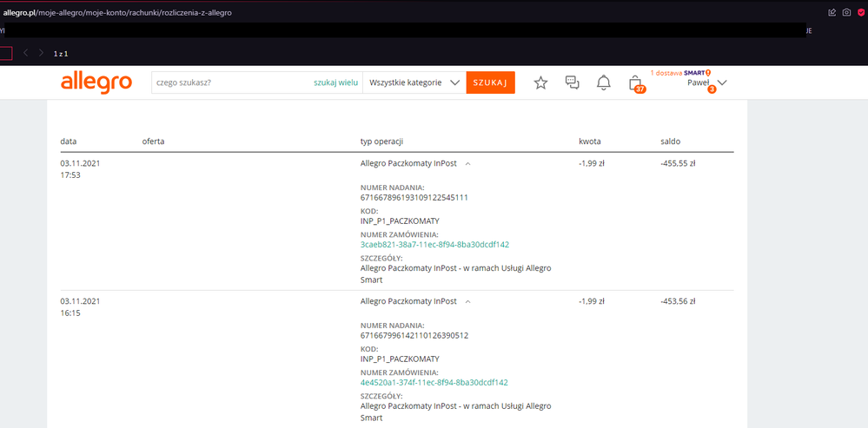Screen dimensions: 868x428
Task: Click the 'czego szukasz?' search field
Action: pos(230,83)
